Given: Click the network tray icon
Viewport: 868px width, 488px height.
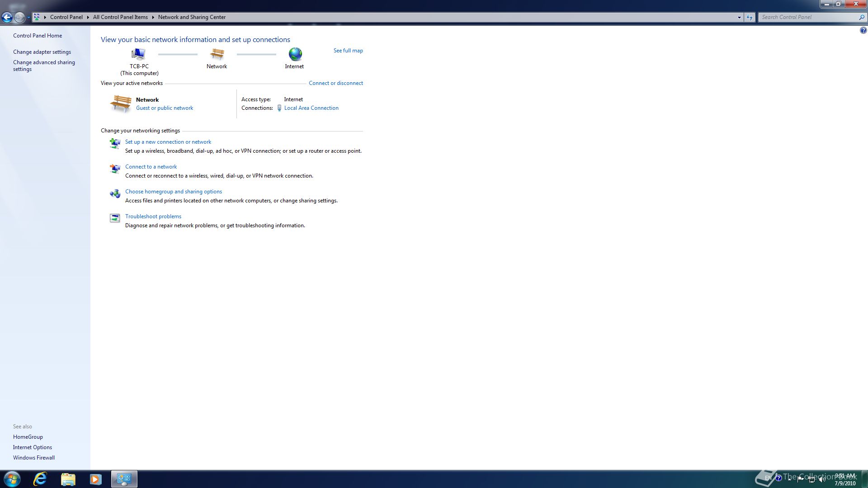Looking at the screenshot, I should coord(811,479).
